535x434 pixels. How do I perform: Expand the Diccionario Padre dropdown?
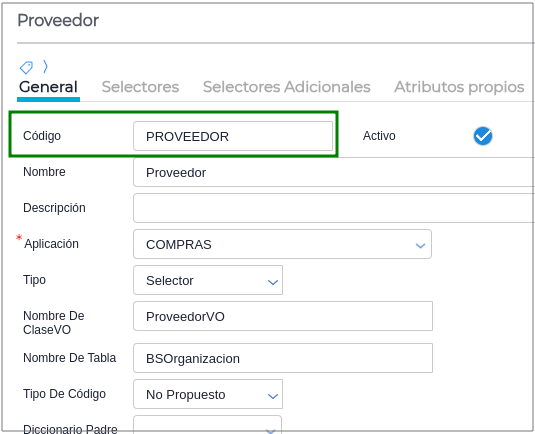[x=207, y=424]
